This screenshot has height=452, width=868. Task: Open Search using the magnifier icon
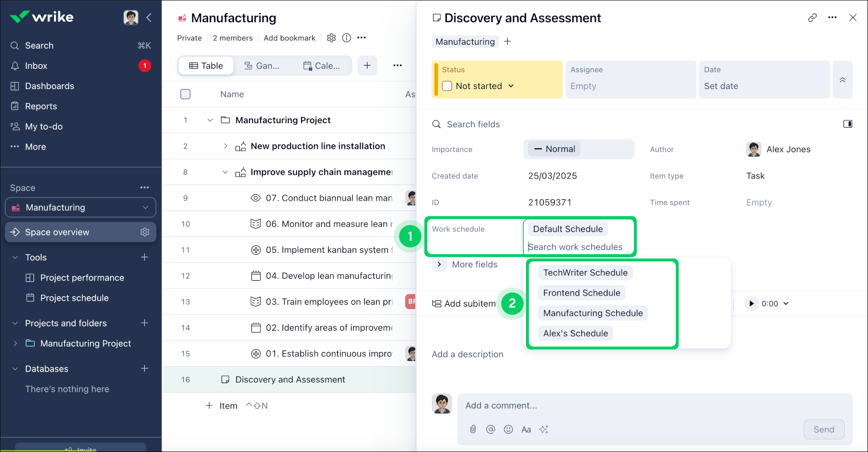click(14, 45)
